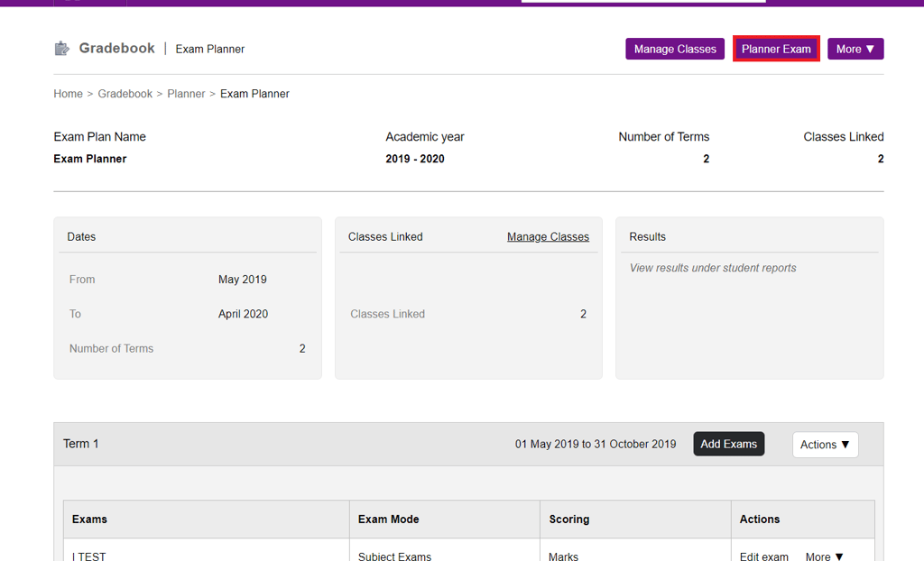This screenshot has height=561, width=924.
Task: Click the Exams column header
Action: pos(89,520)
